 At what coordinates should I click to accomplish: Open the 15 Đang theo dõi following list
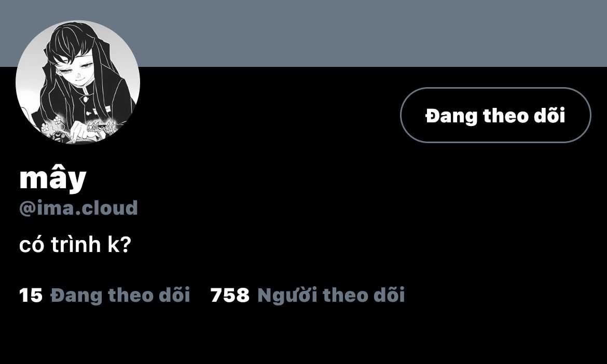(104, 295)
